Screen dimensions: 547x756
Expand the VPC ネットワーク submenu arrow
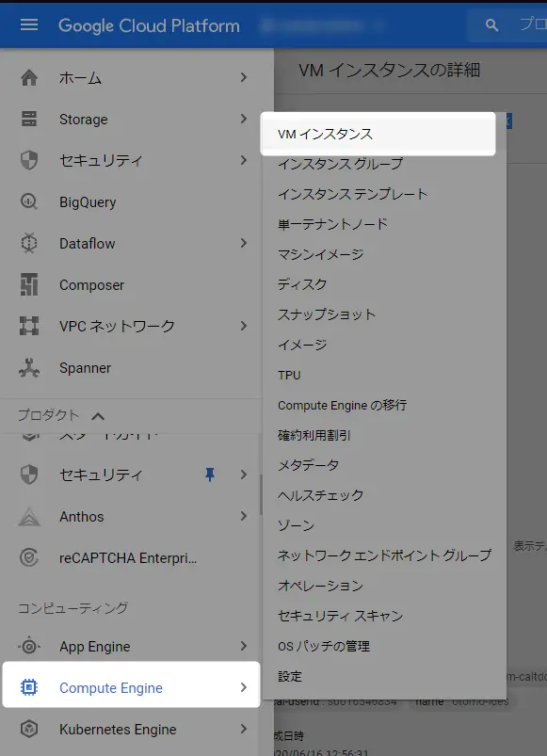tap(244, 326)
